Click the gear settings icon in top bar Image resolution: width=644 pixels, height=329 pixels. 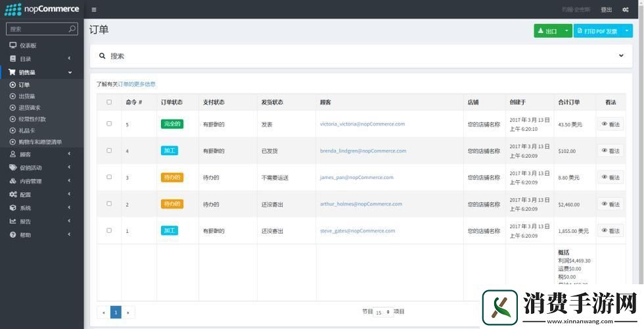click(625, 10)
